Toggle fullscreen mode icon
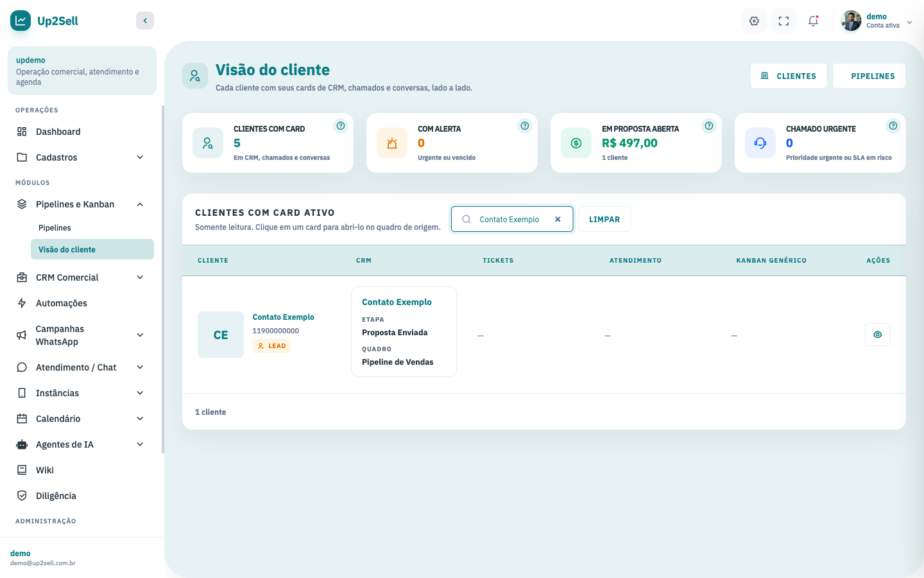 (x=783, y=21)
